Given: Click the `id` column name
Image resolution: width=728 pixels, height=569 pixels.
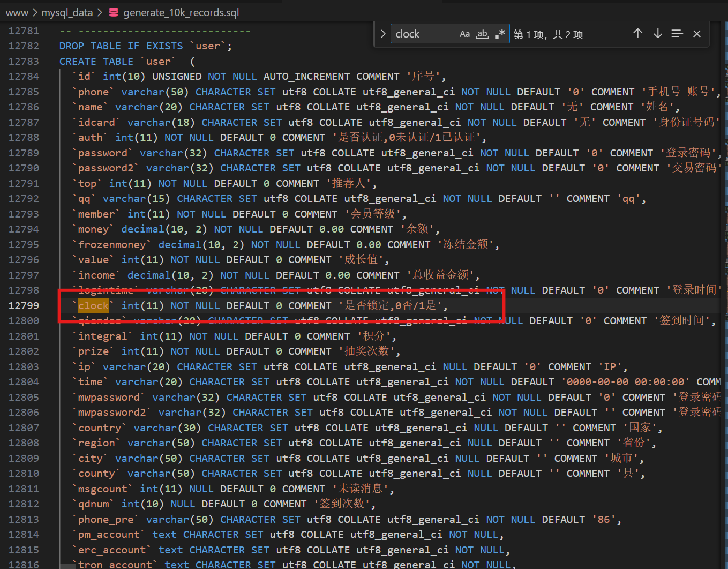Looking at the screenshot, I should point(85,77).
